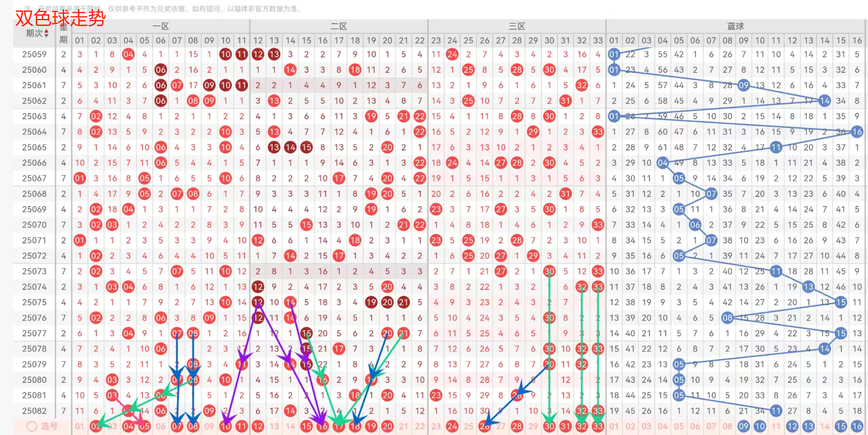
Task: Deselect blue ball 16 in bottom pick row
Action: coord(857,426)
